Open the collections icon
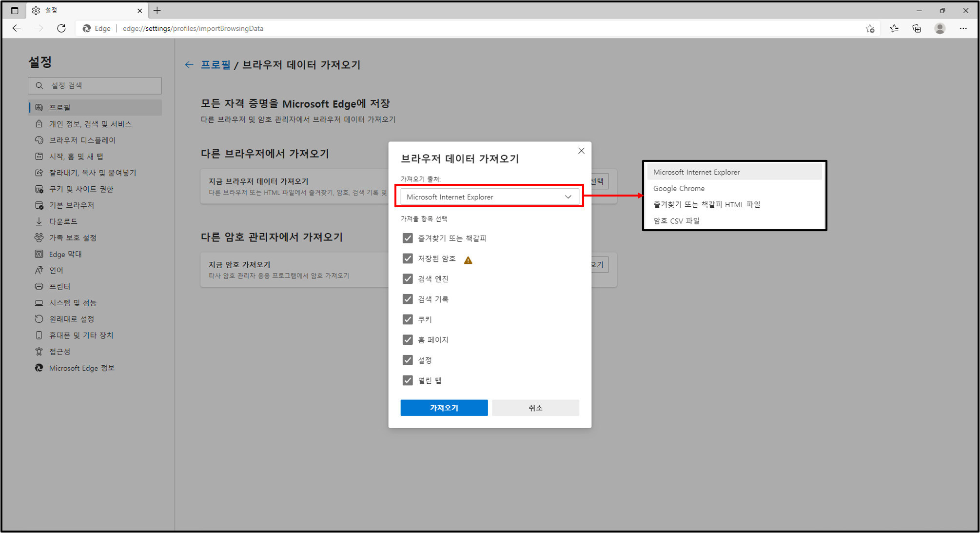The width and height of the screenshot is (980, 533). pyautogui.click(x=917, y=28)
